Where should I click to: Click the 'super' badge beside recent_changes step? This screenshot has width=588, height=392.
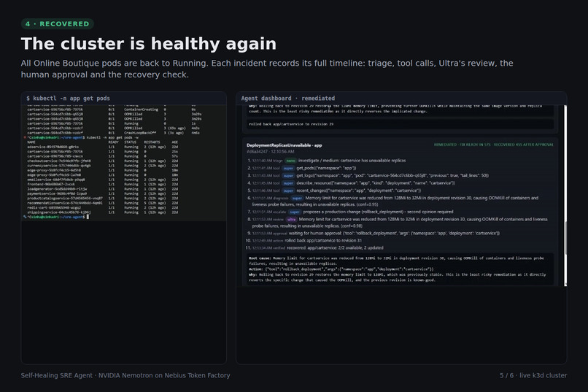[288, 191]
